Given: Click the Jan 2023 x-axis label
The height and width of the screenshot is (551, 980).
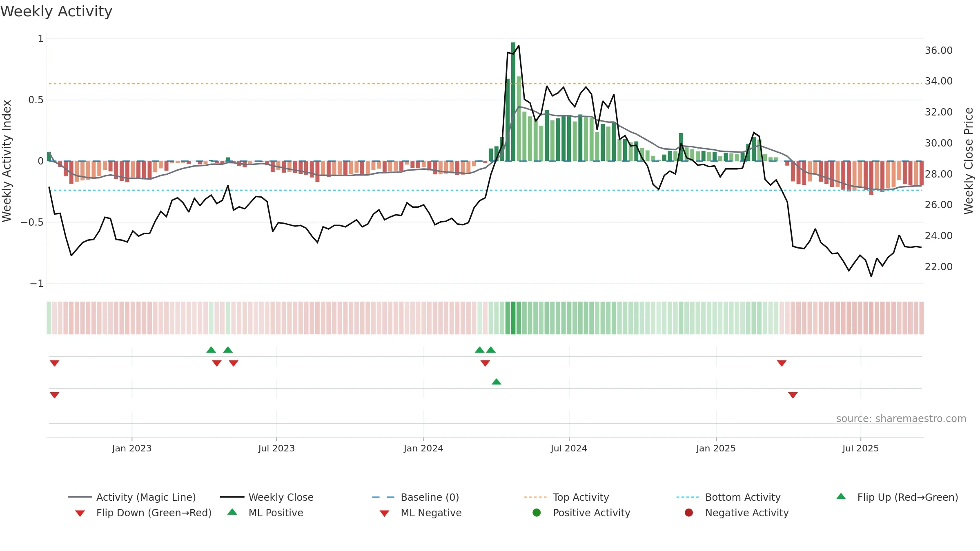Looking at the screenshot, I should 132,449.
